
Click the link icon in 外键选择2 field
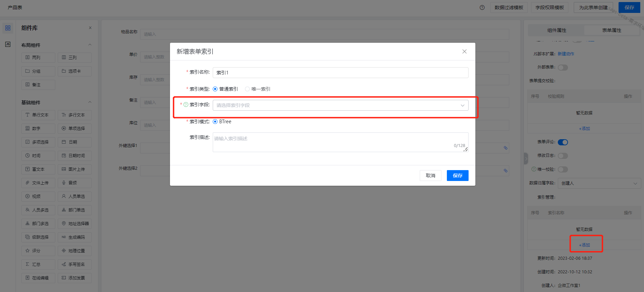pos(505,171)
